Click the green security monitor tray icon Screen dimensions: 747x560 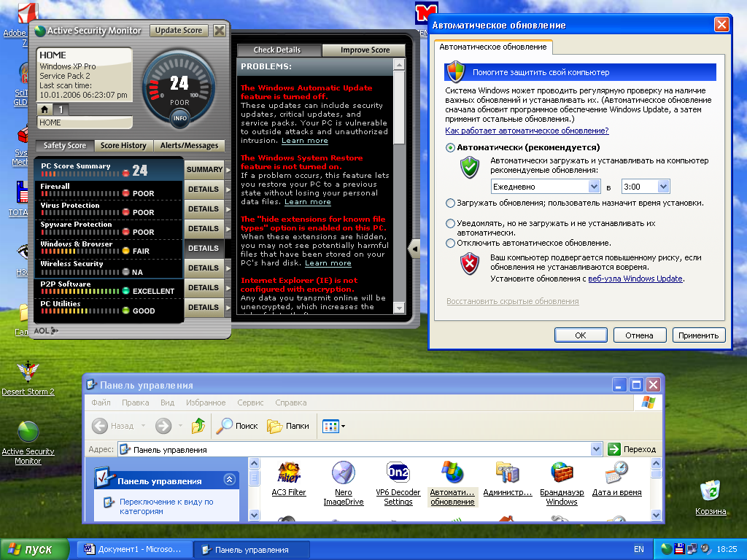coord(667,549)
